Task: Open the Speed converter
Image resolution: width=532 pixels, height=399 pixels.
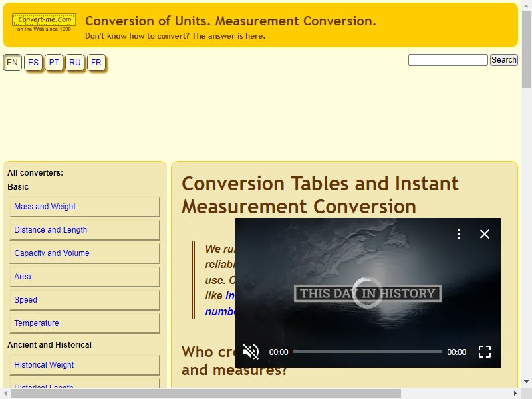Action: tap(84, 300)
